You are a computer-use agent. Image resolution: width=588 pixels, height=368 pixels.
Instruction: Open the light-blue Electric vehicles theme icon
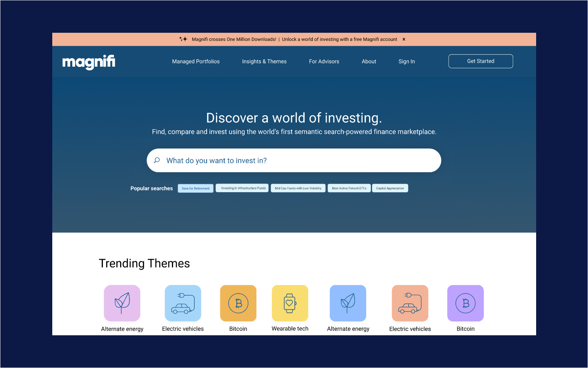pos(183,303)
